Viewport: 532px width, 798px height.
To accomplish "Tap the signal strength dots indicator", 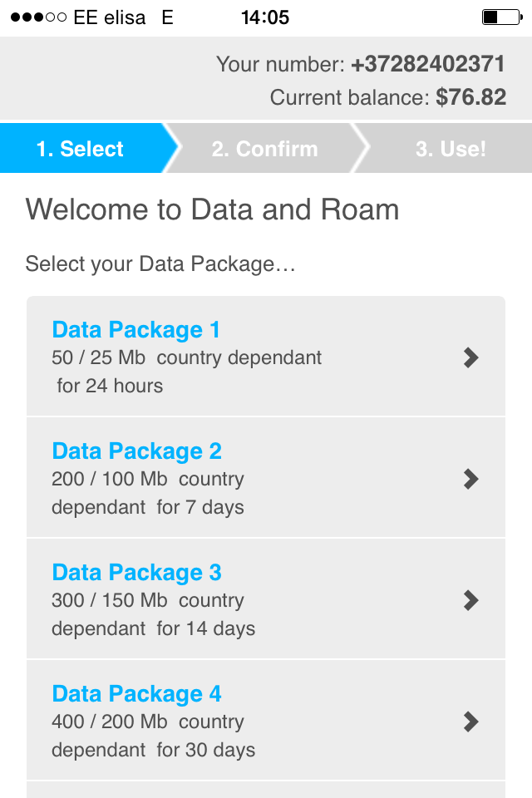I will point(39,17).
